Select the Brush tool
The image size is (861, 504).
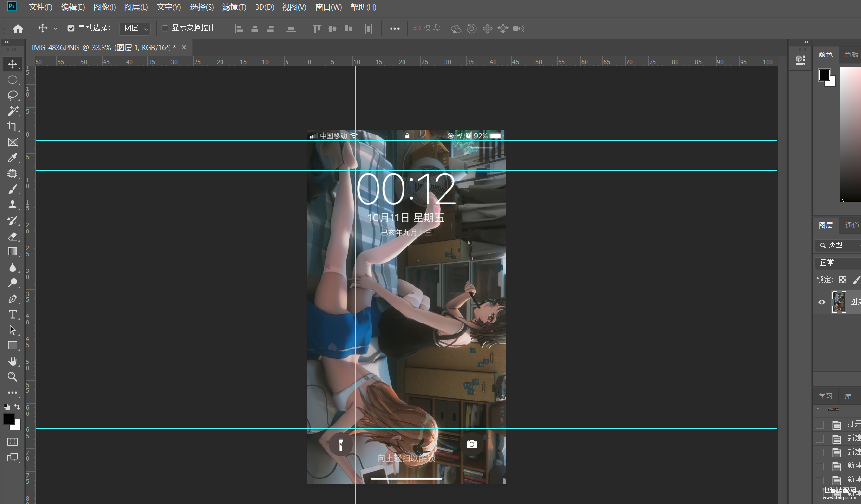(13, 189)
